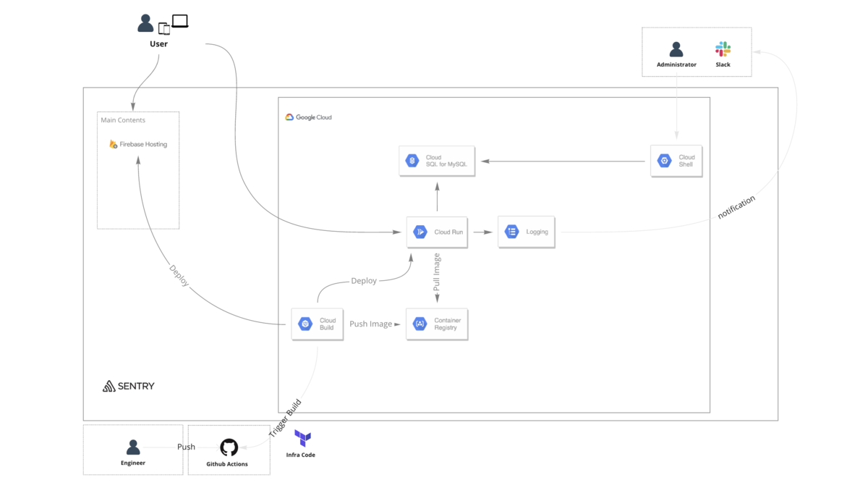Click the Engineer person icon
868x488 pixels.
pyautogui.click(x=133, y=447)
